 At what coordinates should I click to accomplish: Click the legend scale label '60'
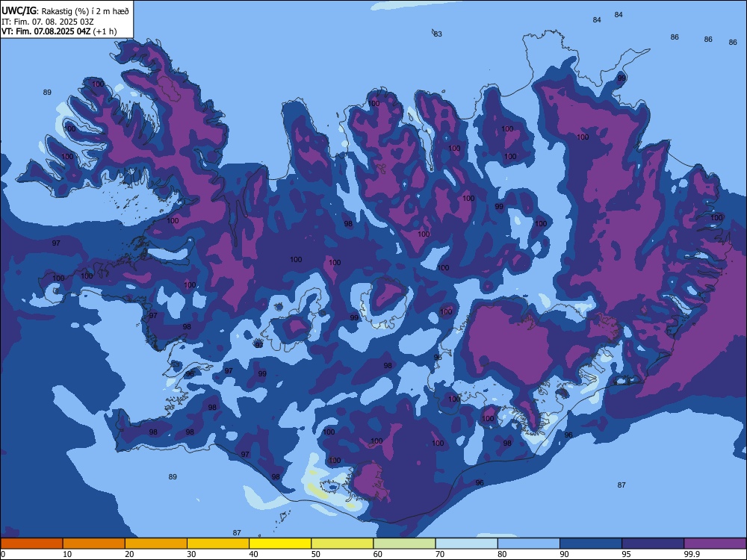378,554
